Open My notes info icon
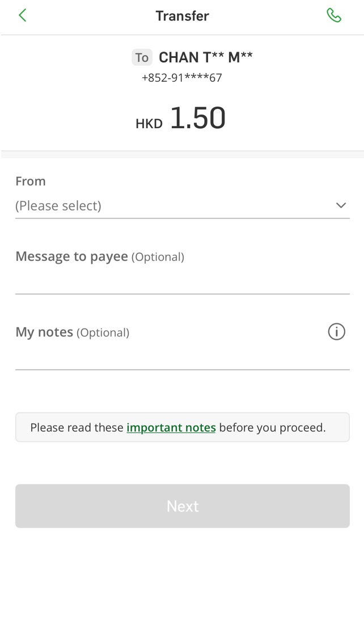The image size is (364, 624). (x=336, y=332)
